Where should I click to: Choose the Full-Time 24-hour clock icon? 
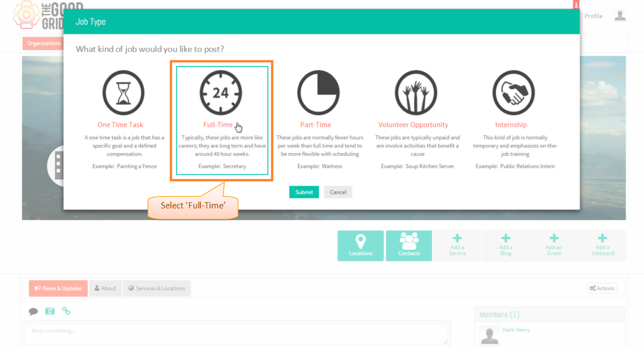tap(221, 93)
